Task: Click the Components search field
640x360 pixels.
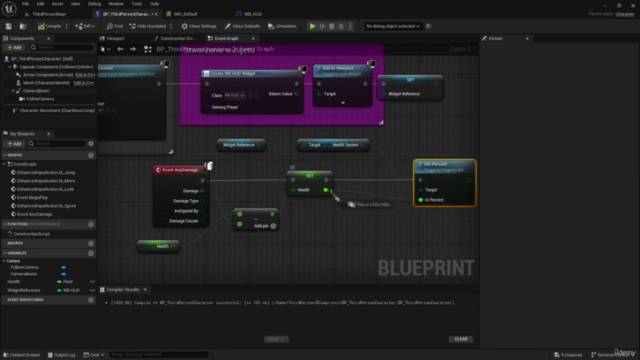Action: (x=61, y=47)
